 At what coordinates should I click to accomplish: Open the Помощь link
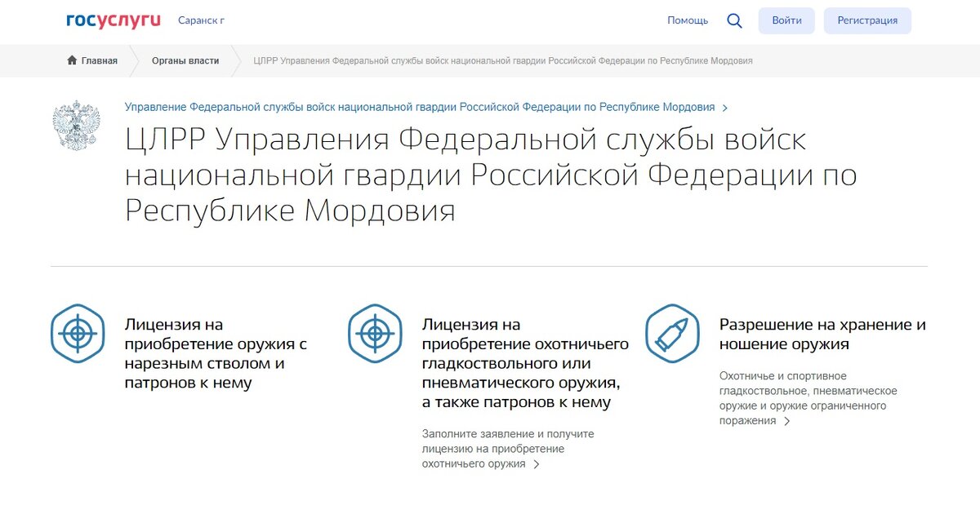[688, 20]
